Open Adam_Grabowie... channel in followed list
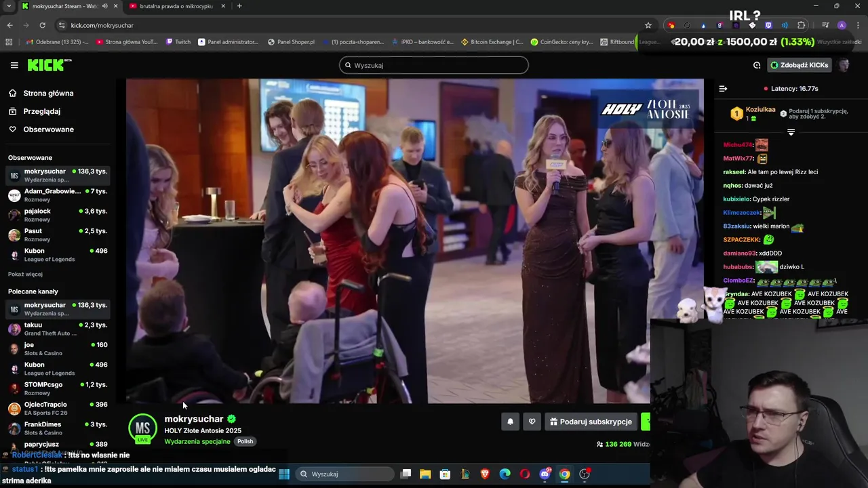This screenshot has height=488, width=868. (x=58, y=195)
